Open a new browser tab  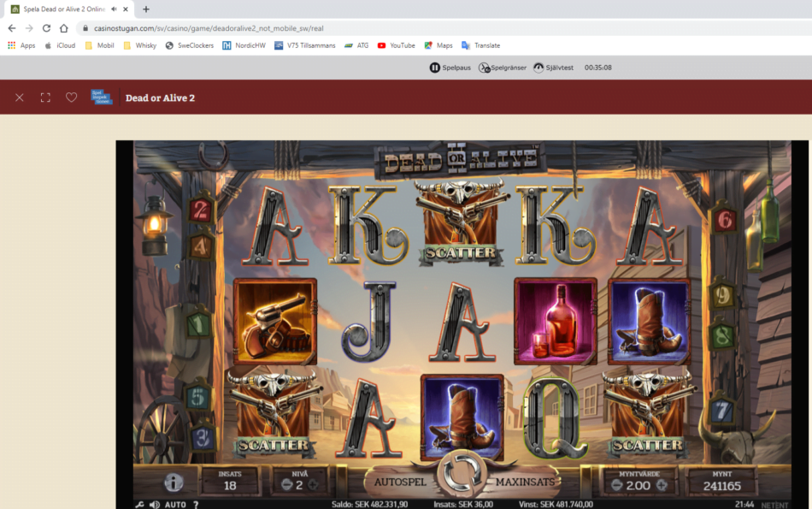[146, 9]
